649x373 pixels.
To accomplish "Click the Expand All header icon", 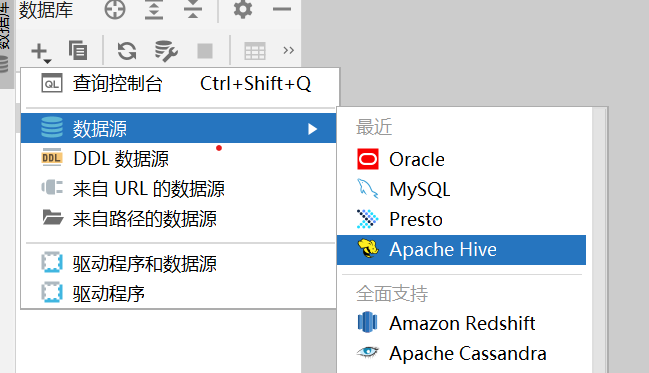I will click(x=154, y=9).
